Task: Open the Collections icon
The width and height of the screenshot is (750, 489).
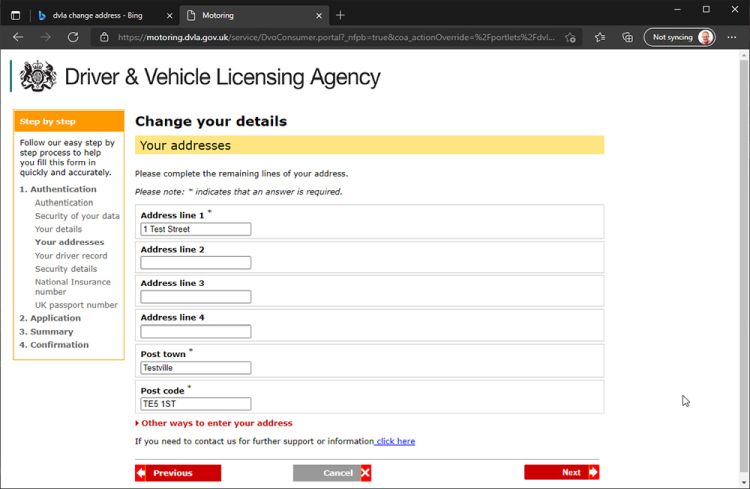Action: [628, 37]
